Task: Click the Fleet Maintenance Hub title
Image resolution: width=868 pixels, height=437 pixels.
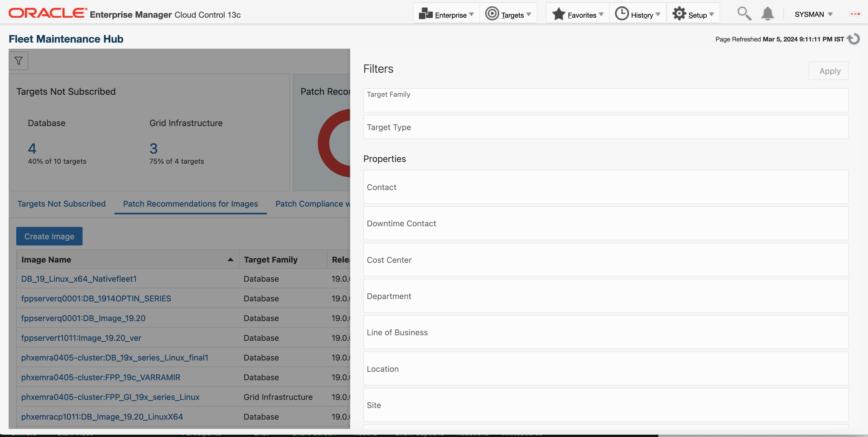Action: coord(66,39)
